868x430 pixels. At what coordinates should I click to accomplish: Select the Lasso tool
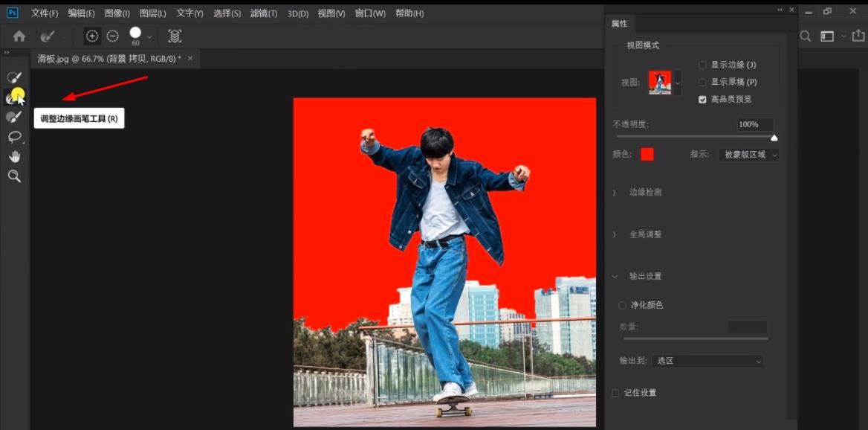[14, 137]
